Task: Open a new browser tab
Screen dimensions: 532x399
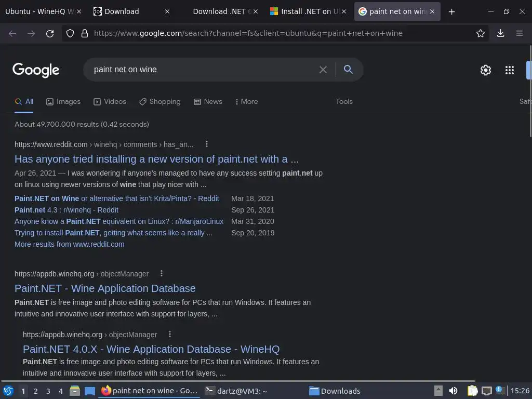Action: point(451,12)
